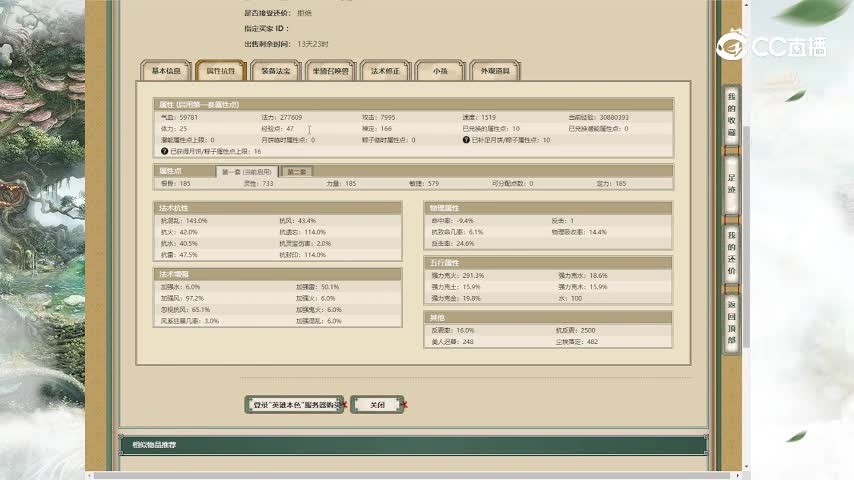854x480 pixels.
Task: Open the 基本信息 tab
Action: click(x=166, y=71)
